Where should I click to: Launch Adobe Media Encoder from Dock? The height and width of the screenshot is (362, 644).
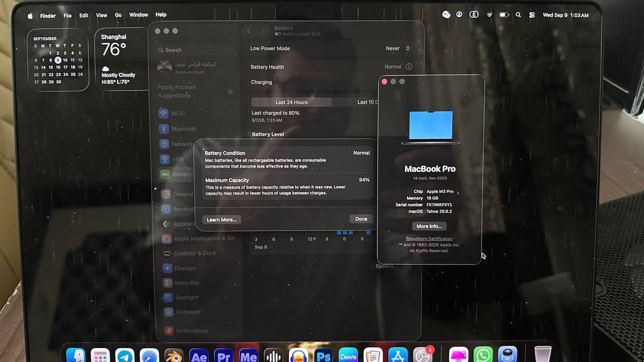click(x=248, y=355)
